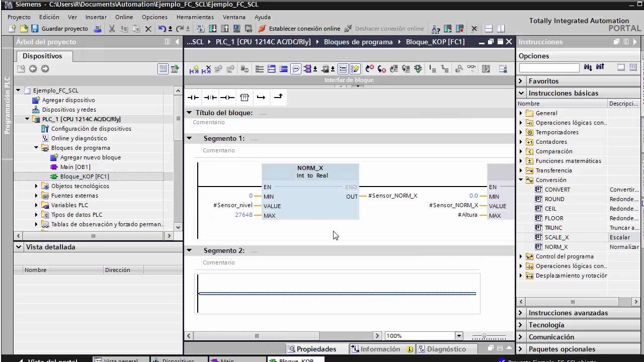Click the delete X icon in main toolbar
The width and height of the screenshot is (644, 362).
148,29
